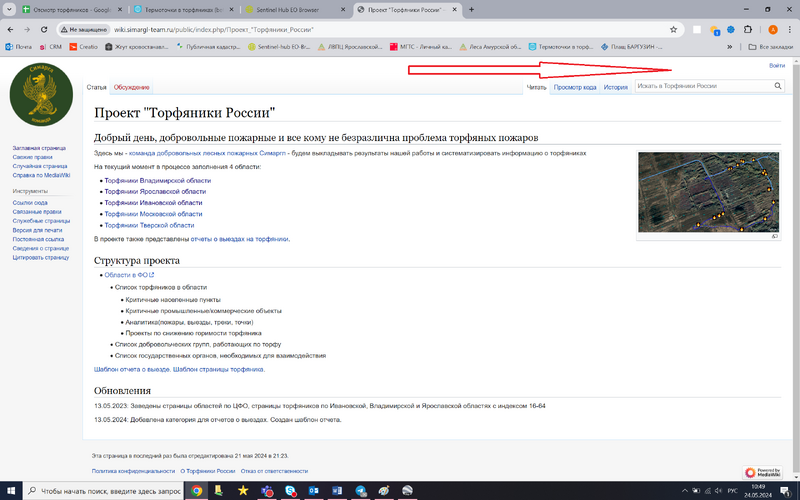Open Chrome from the taskbar
The image size is (800, 500).
click(196, 490)
